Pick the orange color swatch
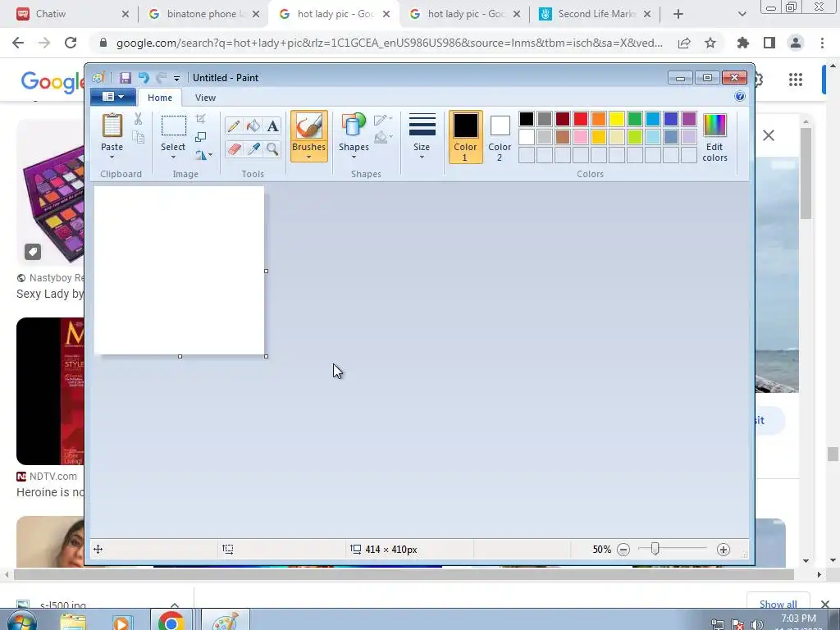Viewport: 840px width, 630px height. [x=598, y=118]
